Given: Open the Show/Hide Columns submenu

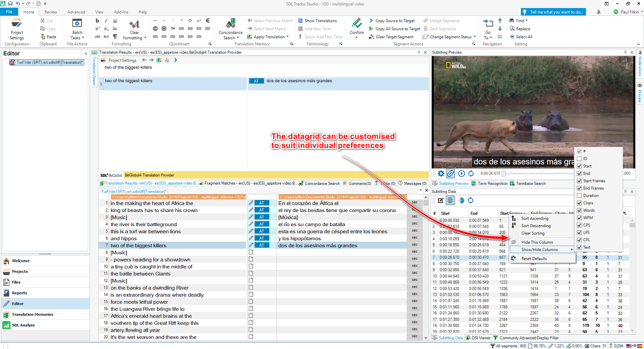Looking at the screenshot, I should click(x=541, y=250).
